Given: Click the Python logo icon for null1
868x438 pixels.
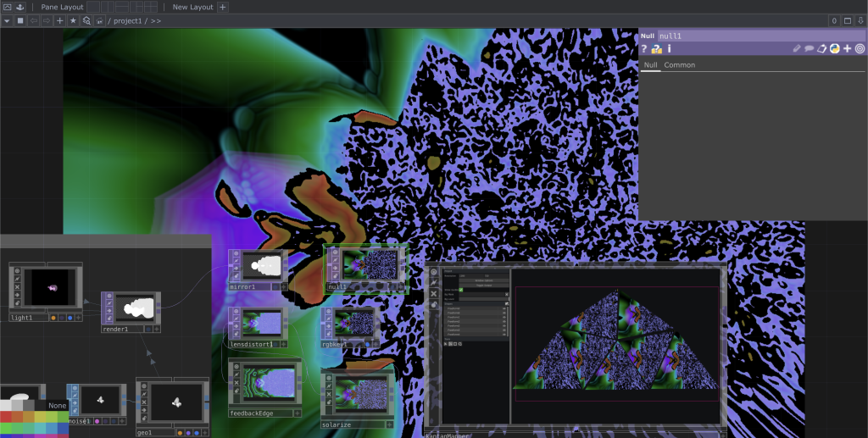Looking at the screenshot, I should [834, 49].
